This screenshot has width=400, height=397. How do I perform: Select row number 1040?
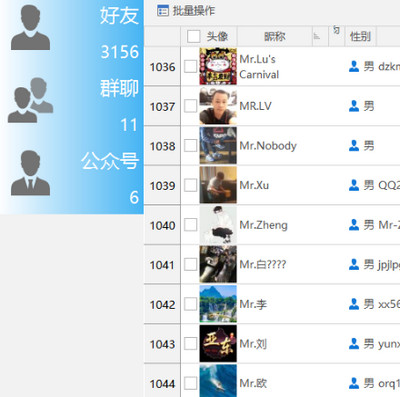(162, 225)
